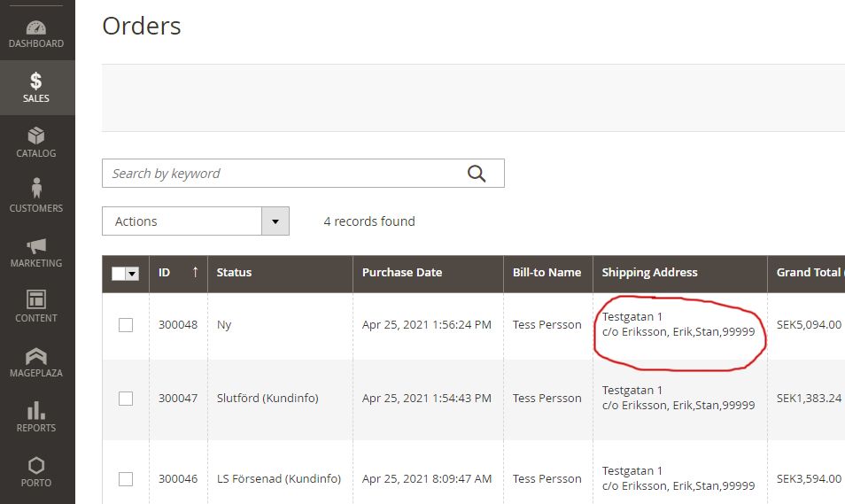Click the search magnifying glass icon
Viewport: 845px width, 504px height.
pyautogui.click(x=477, y=174)
